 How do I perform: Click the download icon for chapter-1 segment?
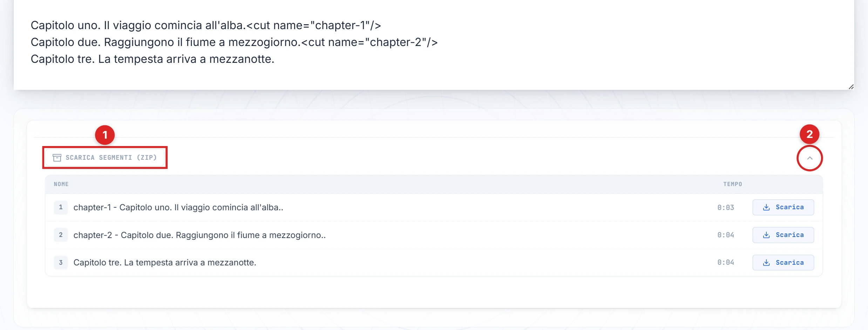tap(766, 207)
